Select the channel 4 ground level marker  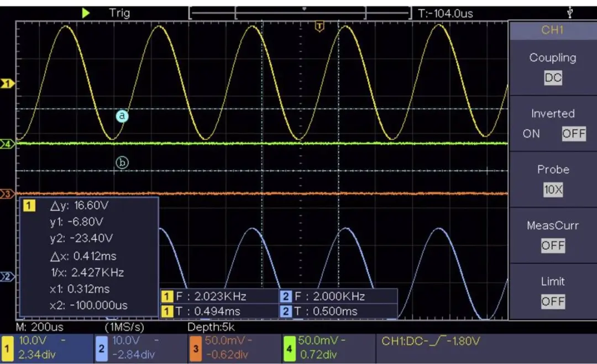[7, 144]
